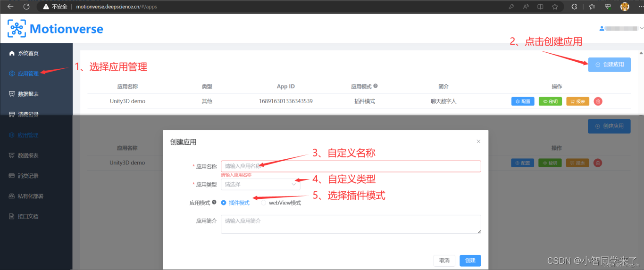The image size is (644, 270).
Task: Open the saved passwords key icon
Action: pos(511,7)
